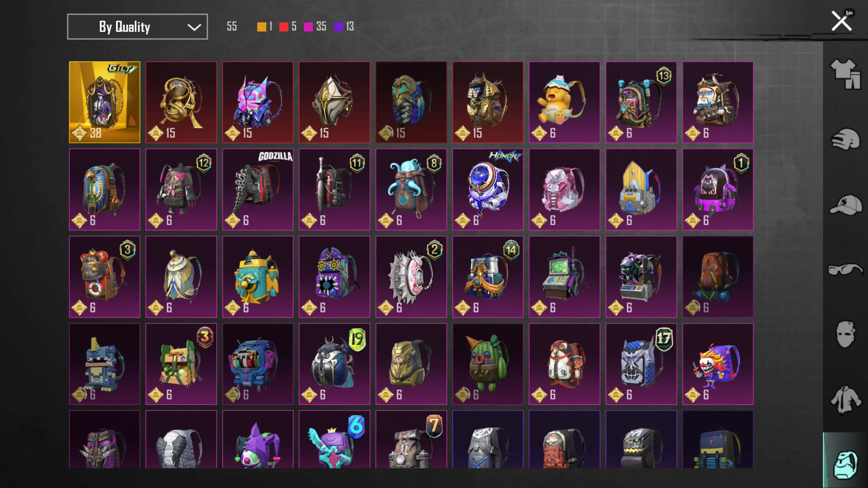
Task: Expand the By Quality sort dropdown
Action: (x=137, y=26)
